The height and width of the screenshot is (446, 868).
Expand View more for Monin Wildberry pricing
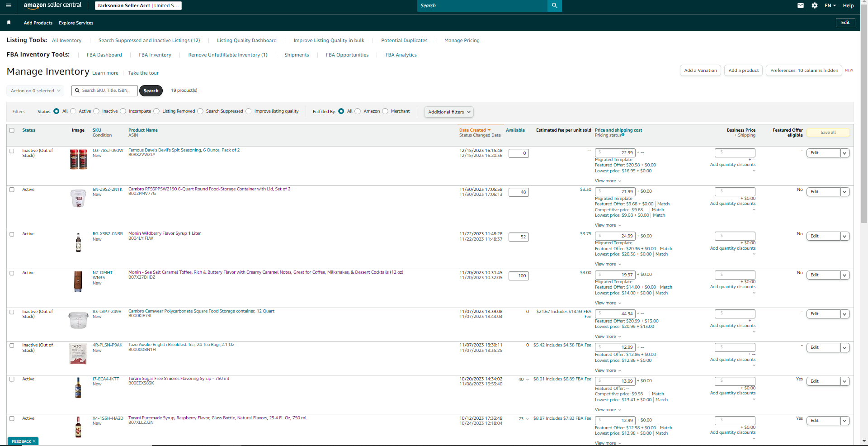tap(608, 264)
